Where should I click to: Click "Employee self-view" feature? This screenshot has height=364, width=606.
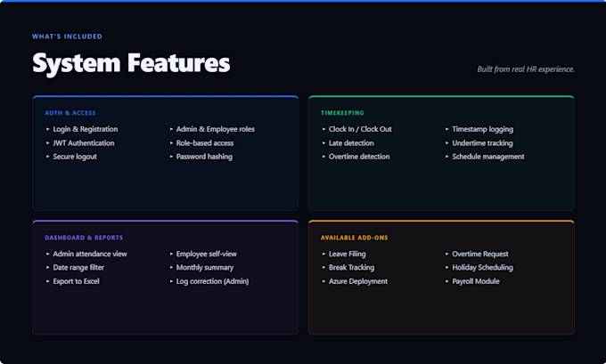pyautogui.click(x=207, y=254)
